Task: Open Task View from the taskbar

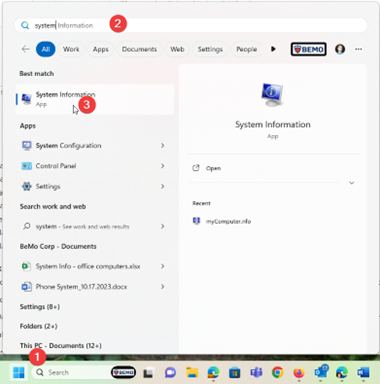Action: (149, 372)
